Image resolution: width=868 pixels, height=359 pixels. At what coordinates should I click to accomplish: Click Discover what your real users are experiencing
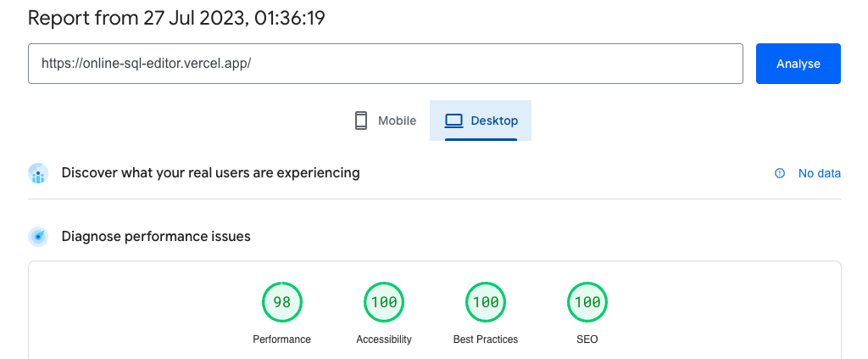[x=210, y=173]
